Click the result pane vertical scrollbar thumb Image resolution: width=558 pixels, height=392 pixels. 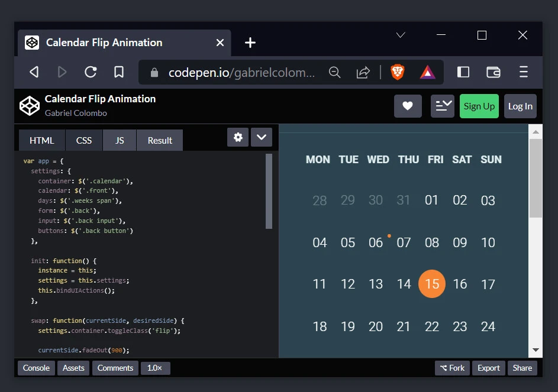pos(536,177)
